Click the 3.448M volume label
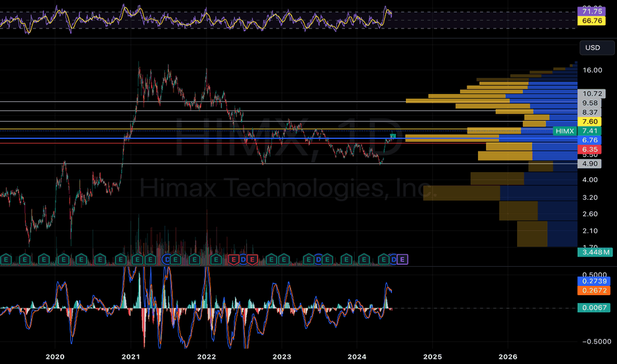The height and width of the screenshot is (364, 617). point(595,252)
